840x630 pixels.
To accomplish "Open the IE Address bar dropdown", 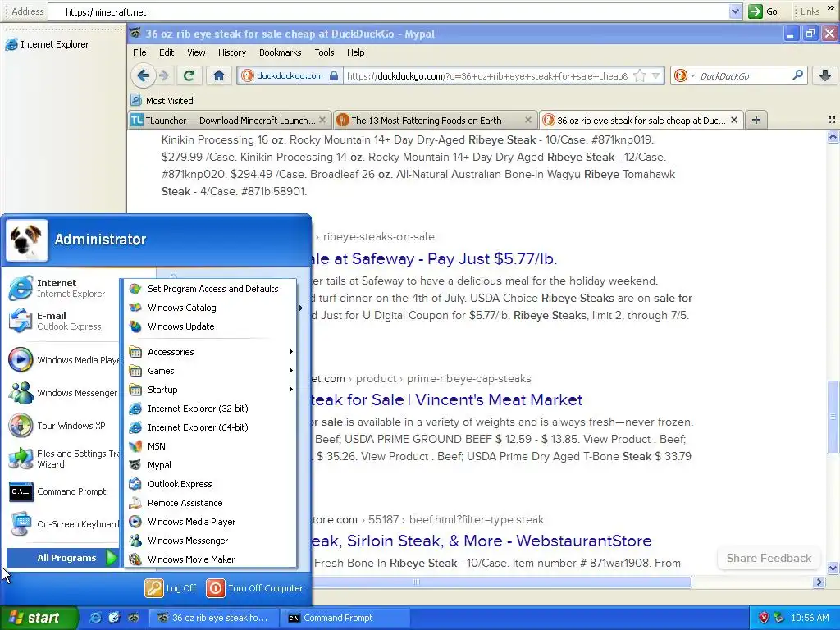I will click(735, 11).
